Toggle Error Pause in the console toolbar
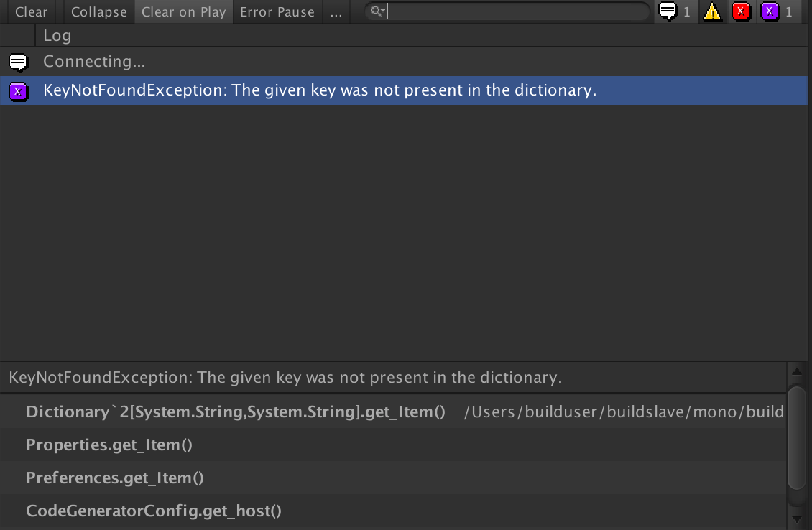 click(x=277, y=11)
